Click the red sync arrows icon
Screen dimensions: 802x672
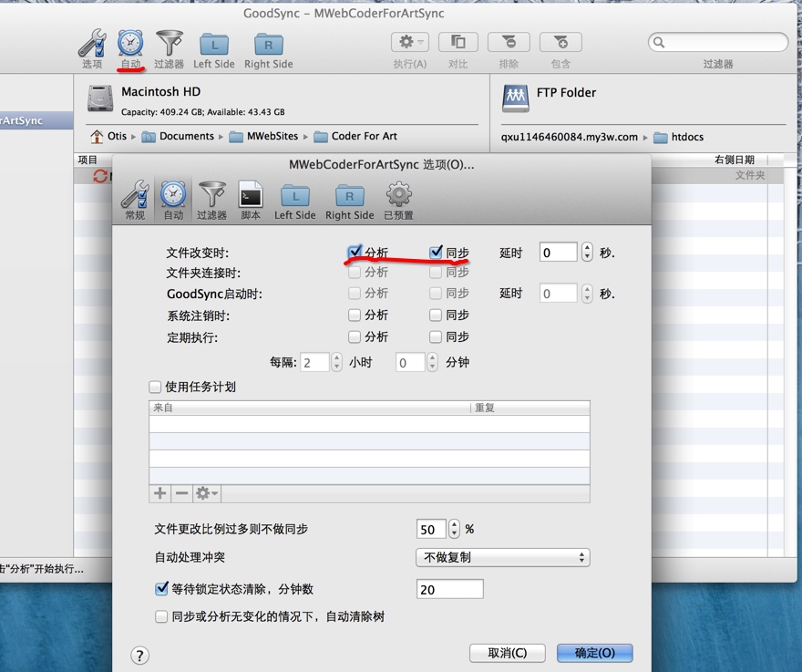point(100,176)
